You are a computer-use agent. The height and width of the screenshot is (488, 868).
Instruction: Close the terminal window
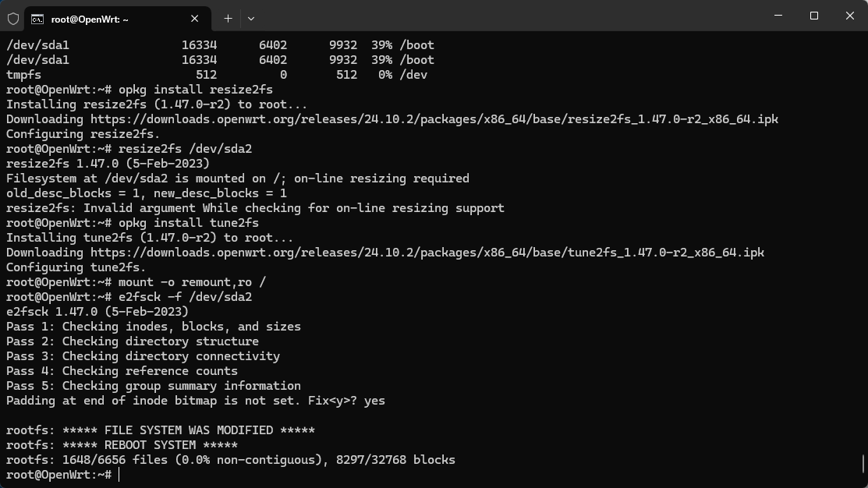click(850, 16)
